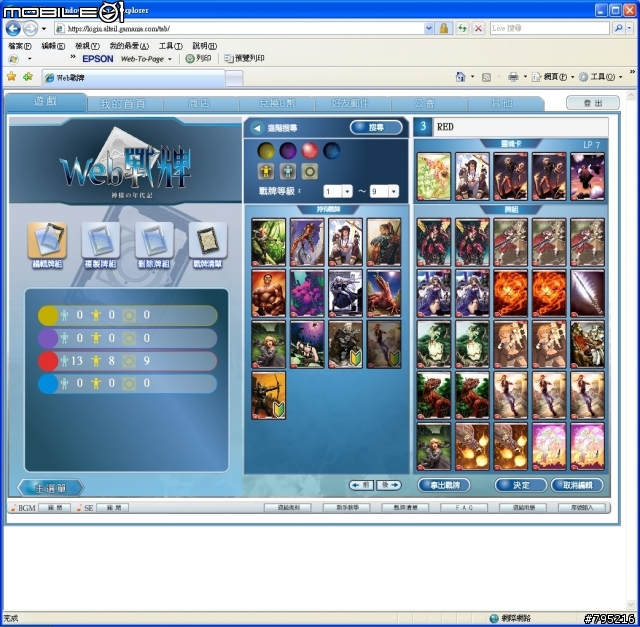The height and width of the screenshot is (627, 640).
Task: Open the 複製牌組 copy deck icon
Action: pyautogui.click(x=100, y=240)
